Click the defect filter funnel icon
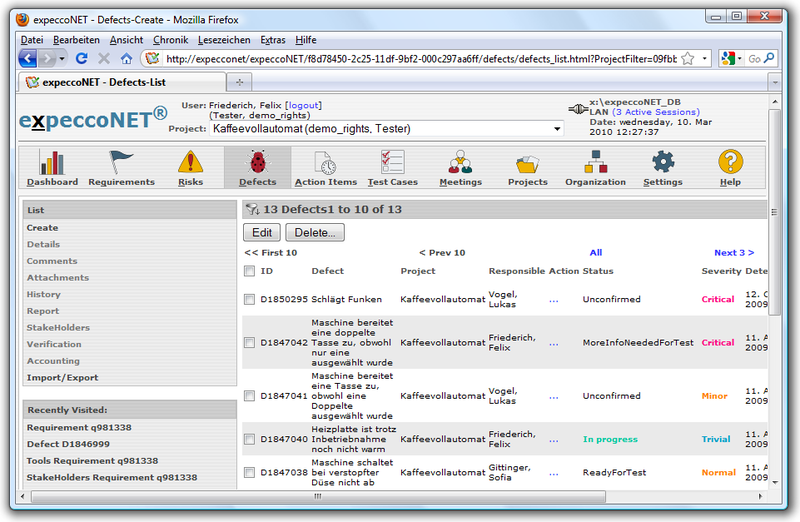 252,209
